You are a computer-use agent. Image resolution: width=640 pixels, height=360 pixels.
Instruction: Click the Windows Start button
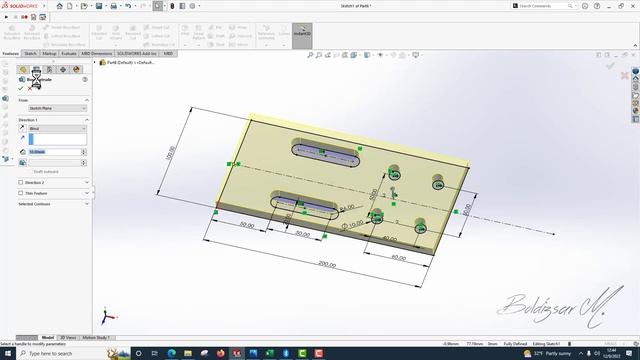pyautogui.click(x=7, y=353)
